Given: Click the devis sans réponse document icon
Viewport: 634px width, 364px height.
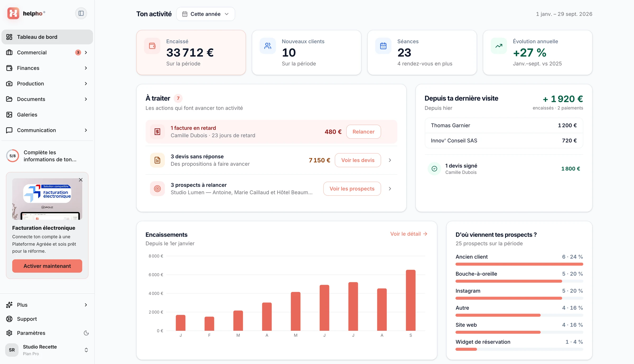Looking at the screenshot, I should (157, 160).
